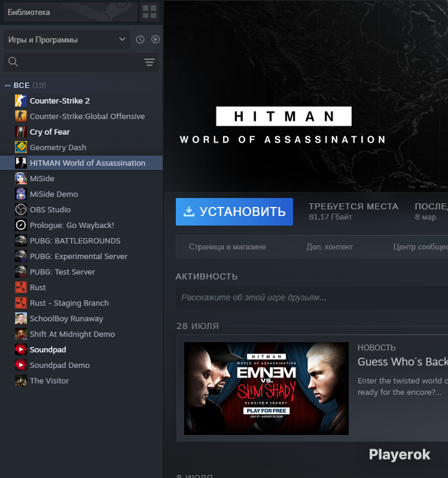
Task: Open the Центр сообщества tab
Action: [x=420, y=246]
